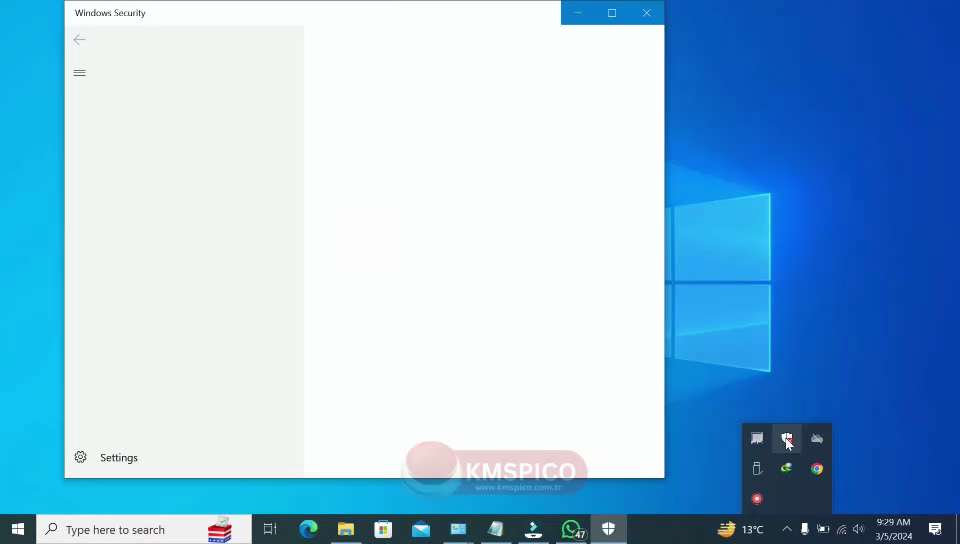Screen dimensions: 960x544
Task: Open WhatsApp showing 47 unread badge
Action: [x=572, y=529]
